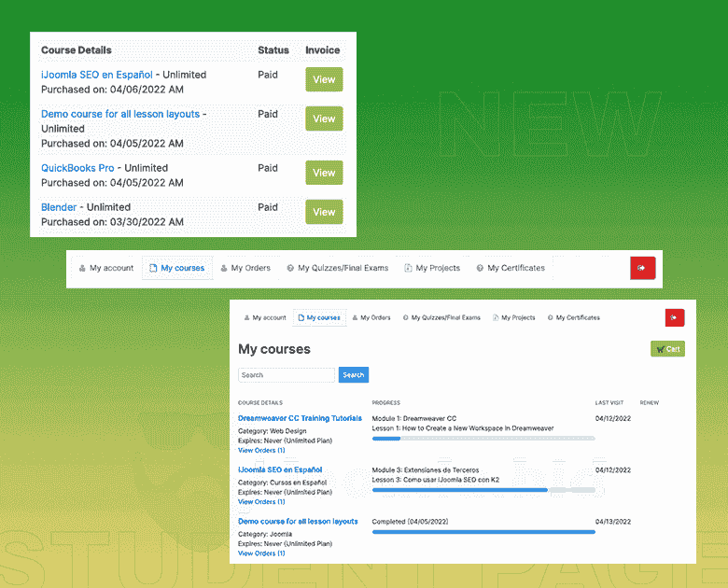Screen dimensions: 728x588
Task: Open My account in wide navigation bar
Action: 105,268
